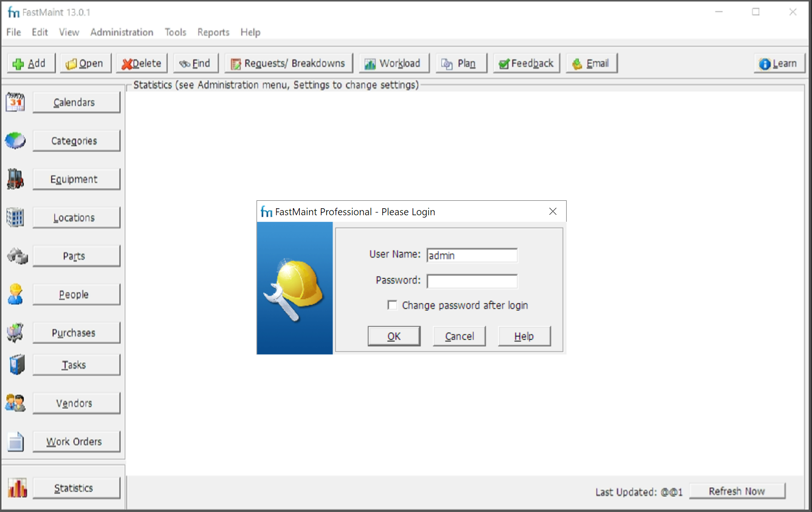Click the Delete toolbar button
This screenshot has width=812, height=512.
point(142,63)
